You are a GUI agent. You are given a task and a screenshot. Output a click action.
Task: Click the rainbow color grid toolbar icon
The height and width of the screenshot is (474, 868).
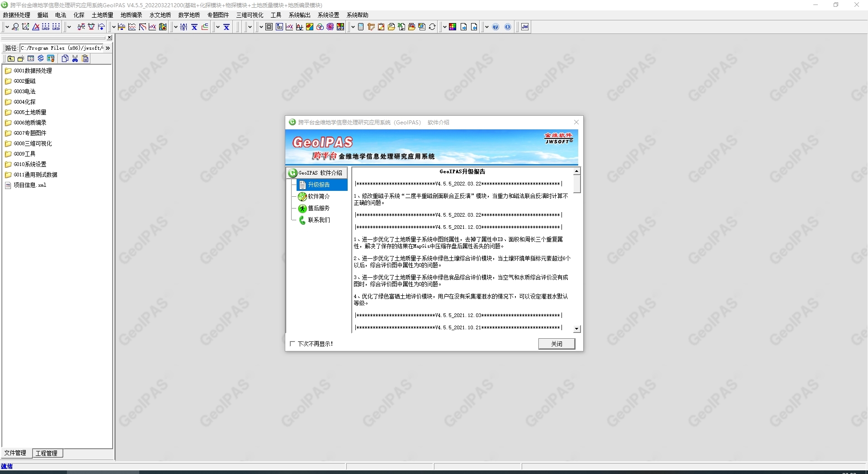coord(453,27)
